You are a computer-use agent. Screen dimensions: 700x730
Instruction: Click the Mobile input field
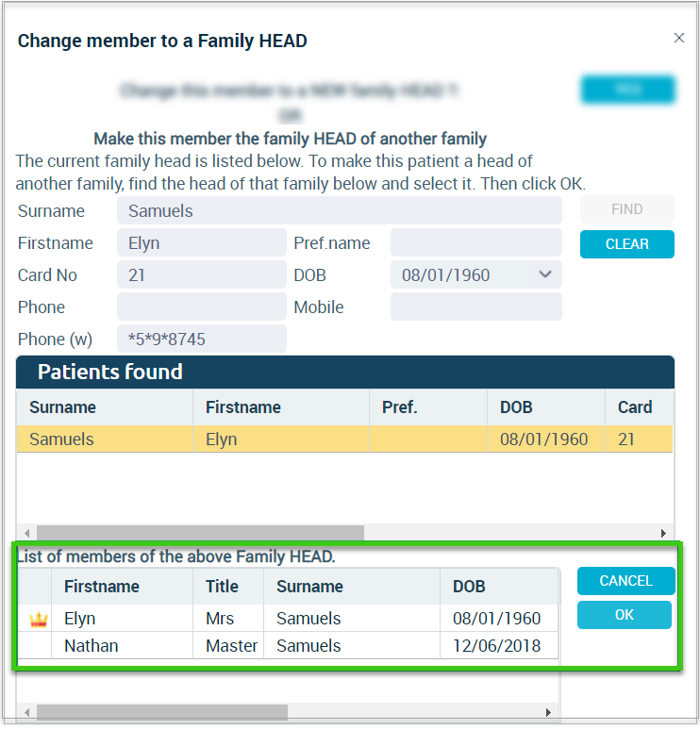(476, 307)
